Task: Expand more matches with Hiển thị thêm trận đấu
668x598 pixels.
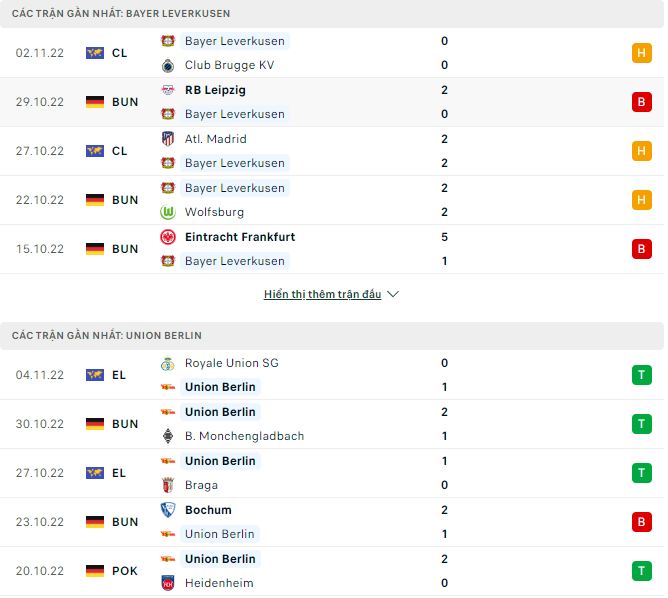Action: pos(322,295)
